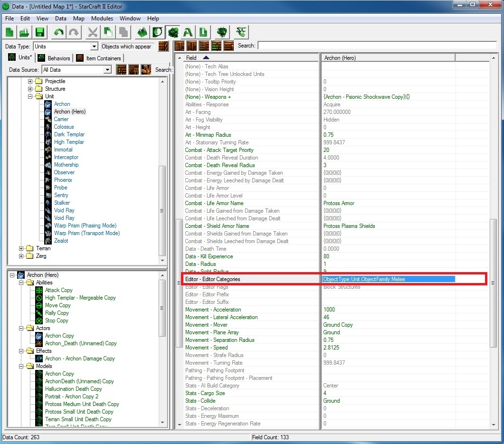The height and width of the screenshot is (444, 504).
Task: Collapse the Archon (Hero) root node in lower panel
Action: (x=12, y=275)
